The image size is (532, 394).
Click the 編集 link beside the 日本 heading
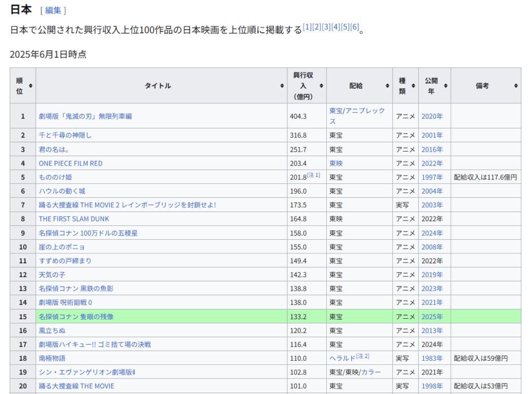coord(53,10)
